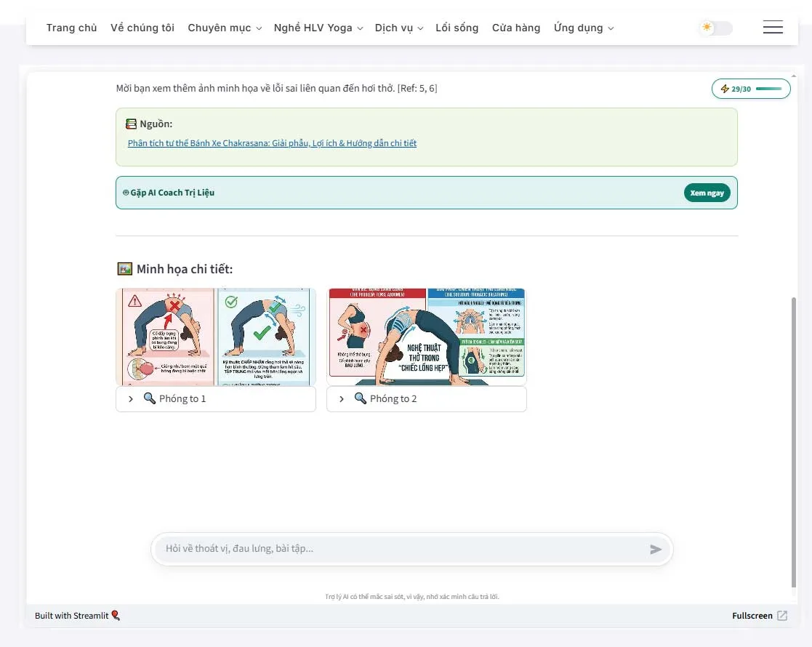
Task: Click the Xem ngay button
Action: click(x=707, y=193)
